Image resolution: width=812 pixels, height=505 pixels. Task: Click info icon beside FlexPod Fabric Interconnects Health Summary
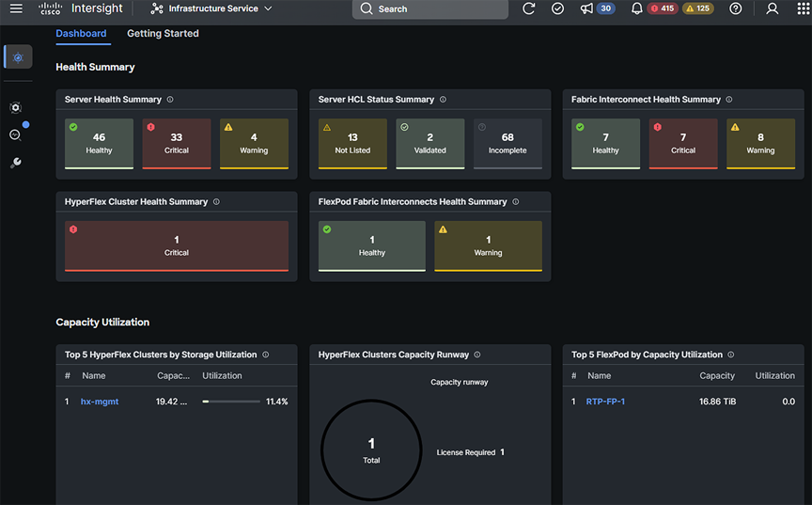click(516, 202)
